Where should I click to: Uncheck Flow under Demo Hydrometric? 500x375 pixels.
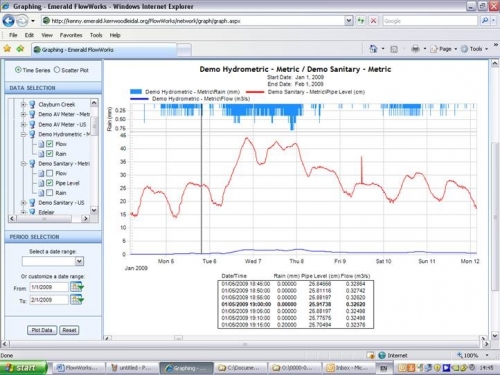49,144
